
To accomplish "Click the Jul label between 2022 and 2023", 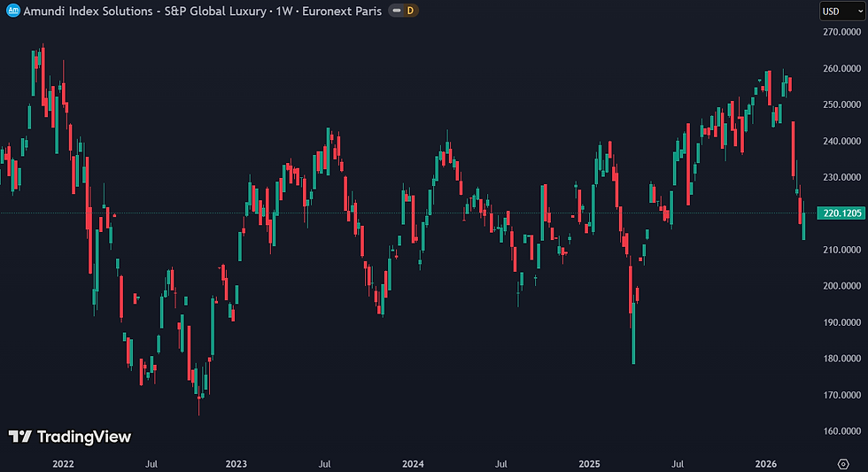I will tap(151, 464).
